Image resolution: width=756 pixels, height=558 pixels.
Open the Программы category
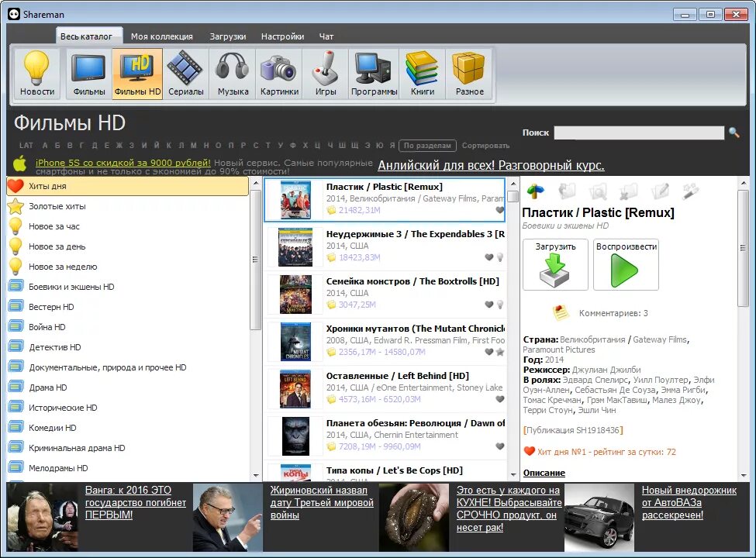(x=375, y=74)
